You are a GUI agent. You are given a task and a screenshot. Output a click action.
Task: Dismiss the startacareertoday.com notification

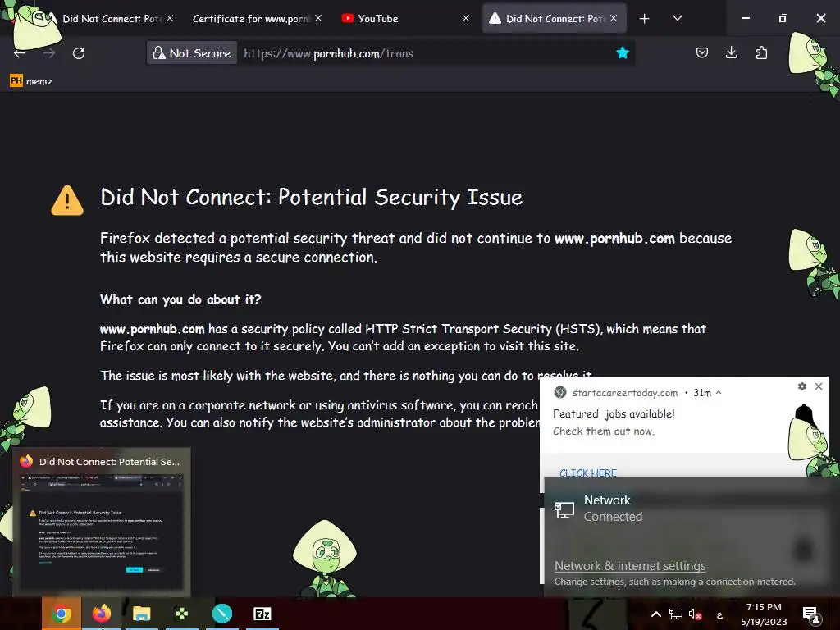[819, 386]
